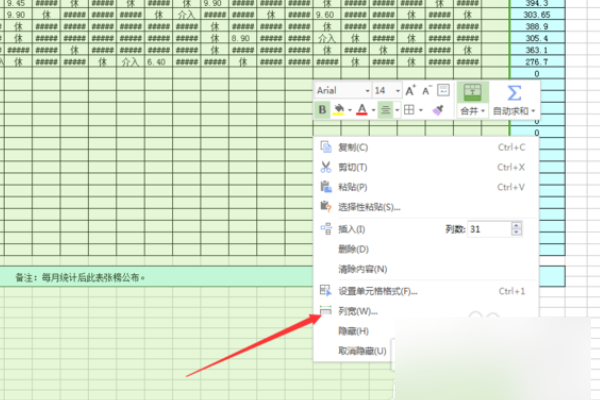Viewport: 600px width, 400px height.
Task: Choose 剪切(T) from the context menu
Action: [426, 167]
